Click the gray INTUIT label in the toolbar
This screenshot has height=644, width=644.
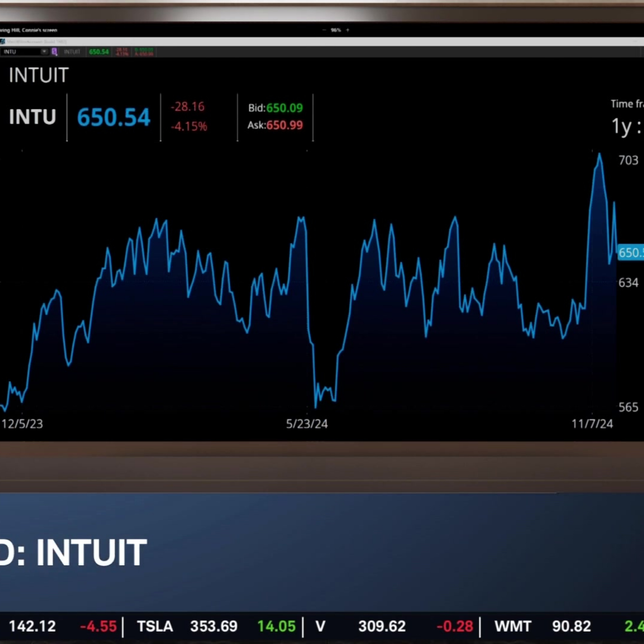72,52
